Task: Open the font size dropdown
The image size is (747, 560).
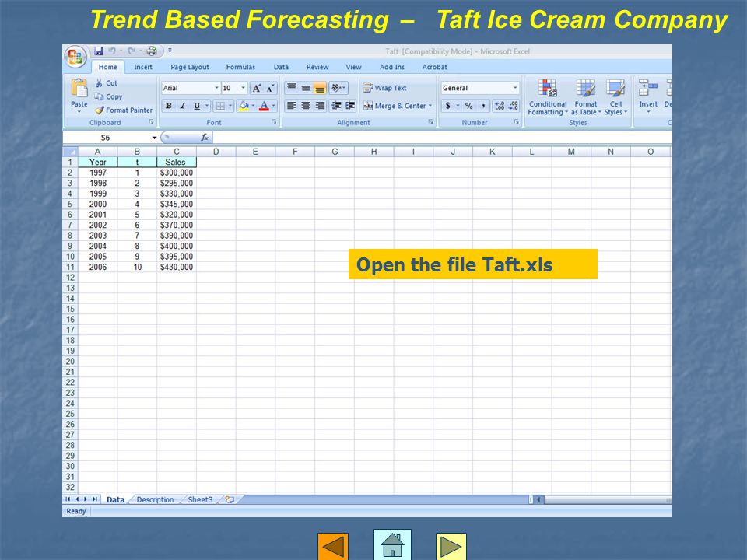Action: pos(243,88)
